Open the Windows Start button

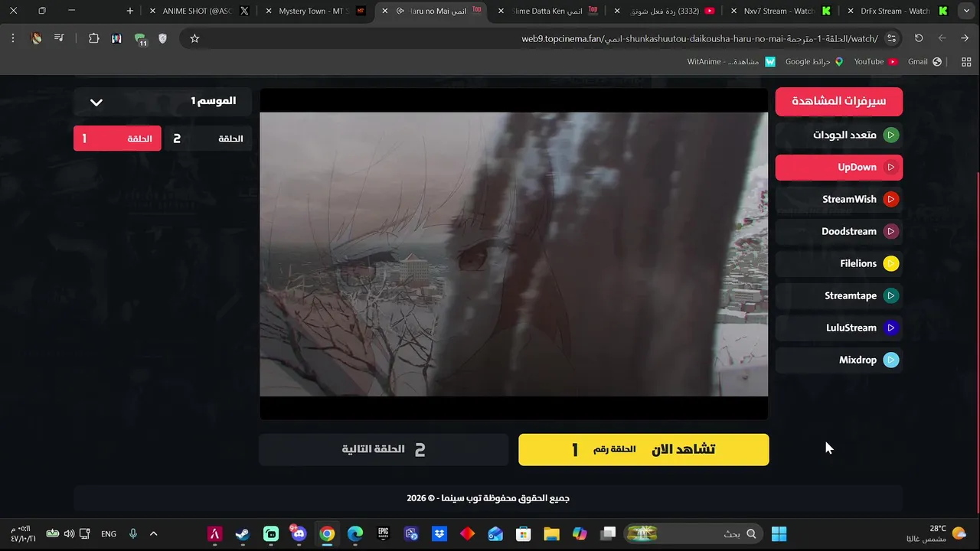[779, 533]
